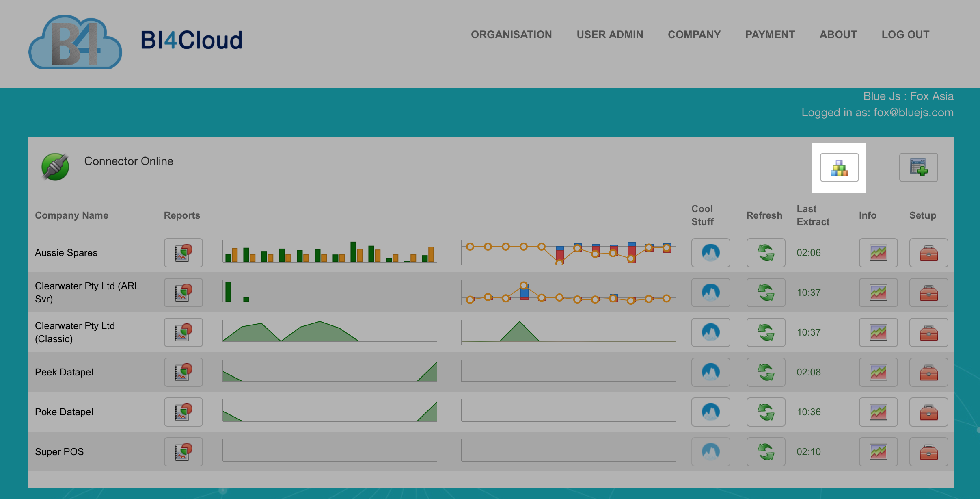Refresh data for Poke Datapel
Image resolution: width=980 pixels, height=499 pixels.
(x=766, y=412)
